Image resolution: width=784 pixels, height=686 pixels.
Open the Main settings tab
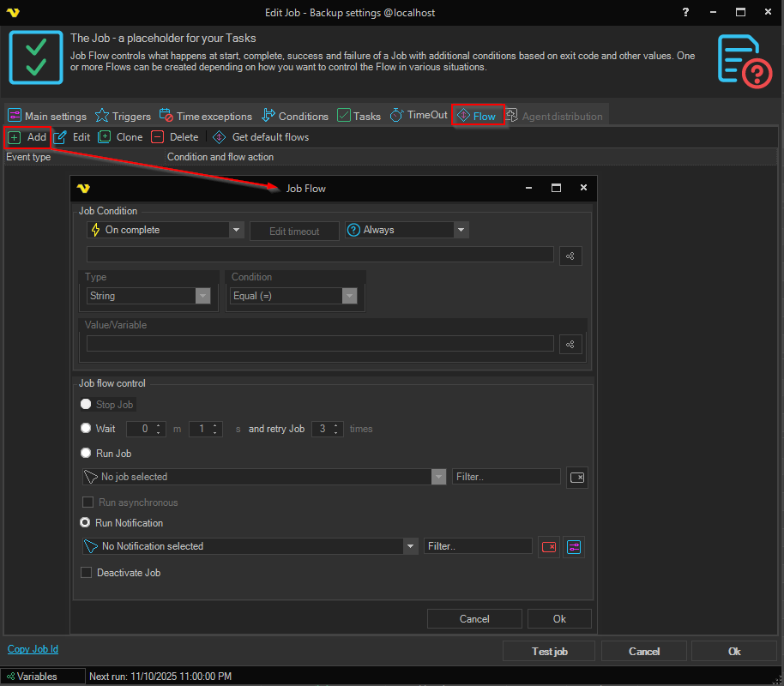point(47,116)
